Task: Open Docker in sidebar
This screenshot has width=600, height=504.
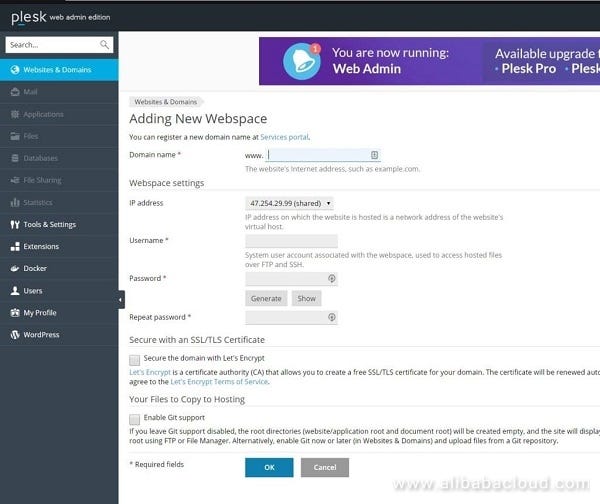Action: pos(59,269)
